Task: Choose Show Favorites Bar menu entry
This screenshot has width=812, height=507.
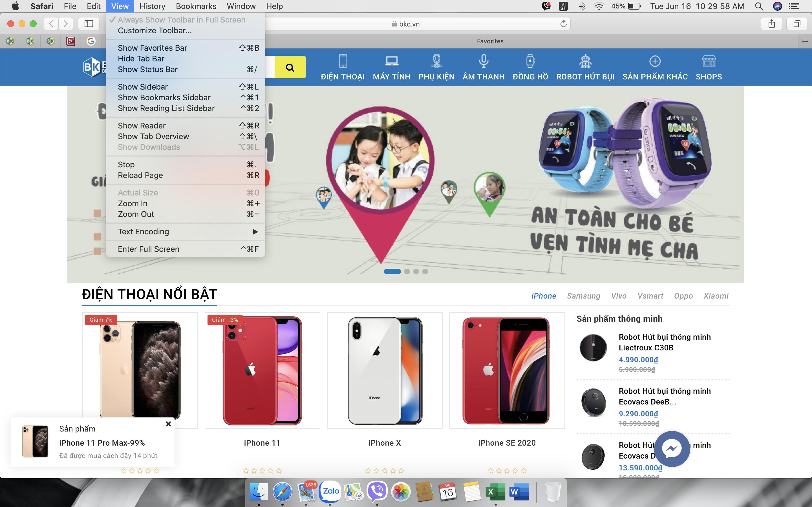Action: (x=152, y=48)
